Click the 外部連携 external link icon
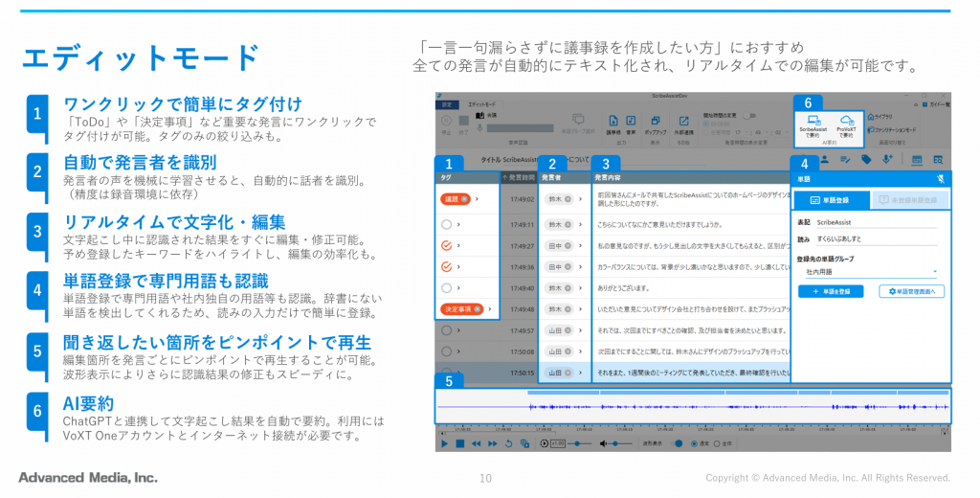980x498 pixels. point(683,120)
